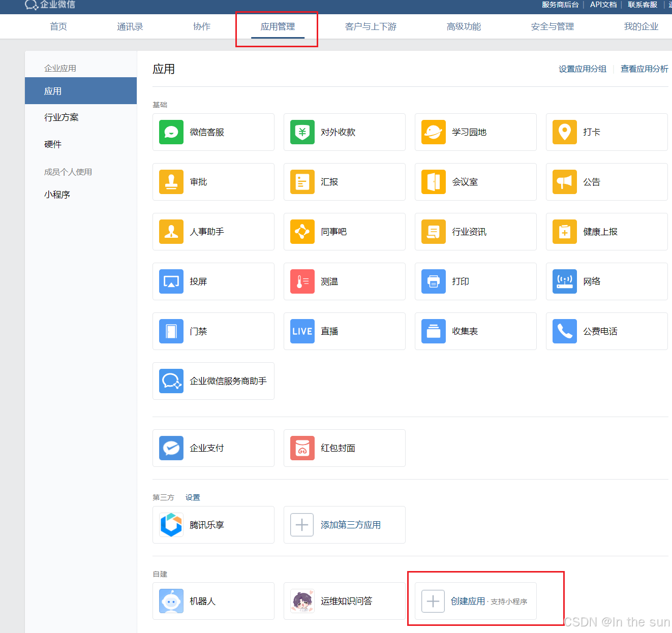Click the 汇报 report icon
The width and height of the screenshot is (672, 633).
coord(302,182)
